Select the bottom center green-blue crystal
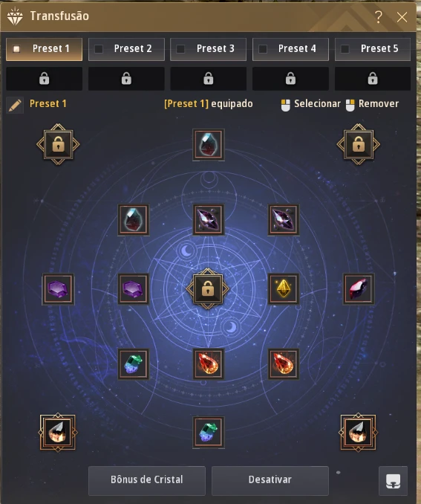 coord(209,433)
